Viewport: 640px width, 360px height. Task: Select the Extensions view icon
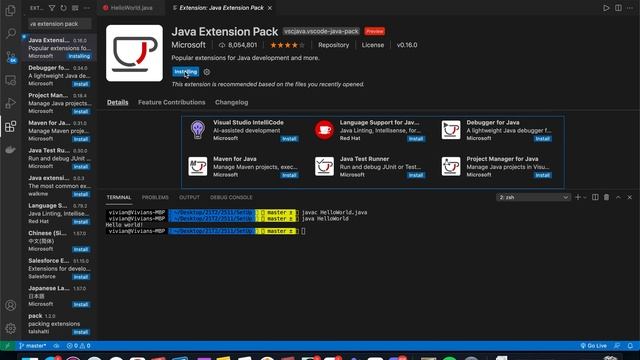coord(11,126)
